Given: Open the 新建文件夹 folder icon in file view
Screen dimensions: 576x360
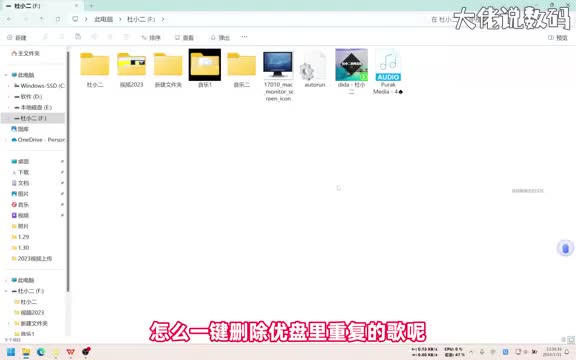Looking at the screenshot, I should click(x=168, y=65).
